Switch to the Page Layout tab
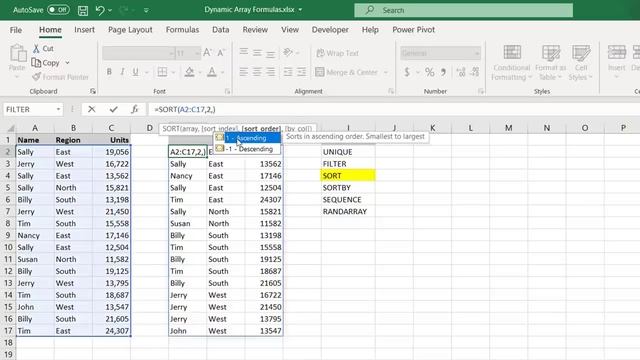The height and width of the screenshot is (360, 640). pos(130,30)
